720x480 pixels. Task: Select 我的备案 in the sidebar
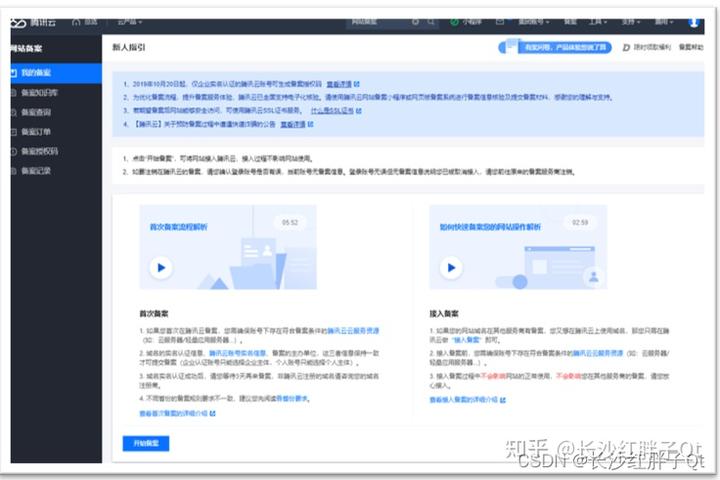[56, 73]
